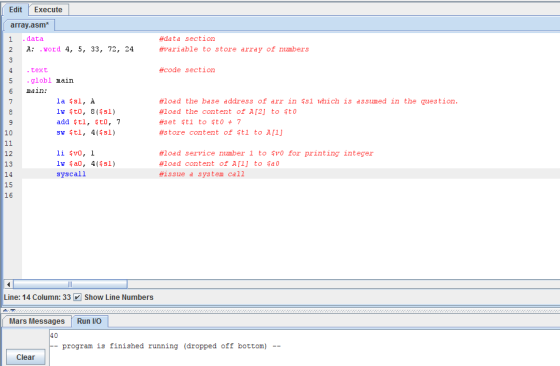Click the .data directive on line 1
Viewport: 560px width, 366px height.
[33, 39]
